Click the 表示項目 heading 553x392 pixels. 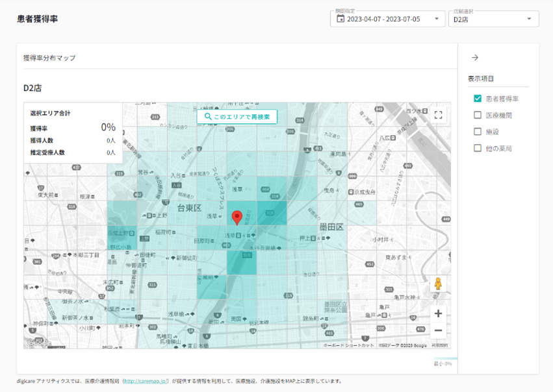(481, 79)
